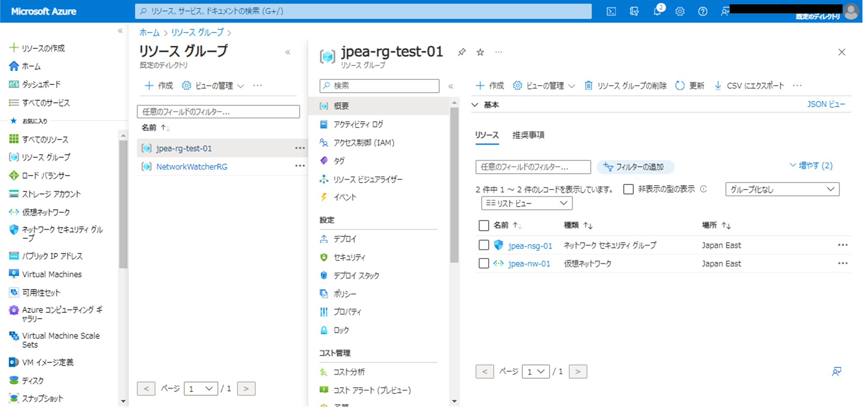This screenshot has height=407, width=868.
Task: Open ダッシュボード in sidebar
Action: [x=35, y=84]
